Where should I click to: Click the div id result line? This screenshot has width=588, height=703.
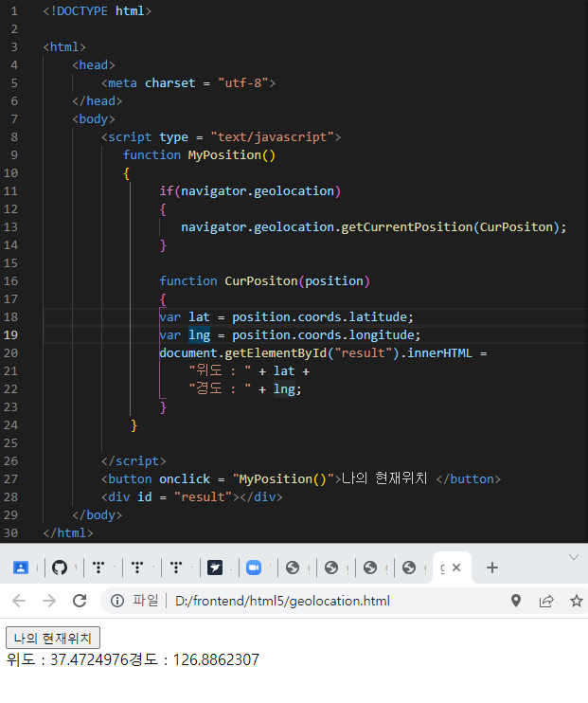point(192,496)
